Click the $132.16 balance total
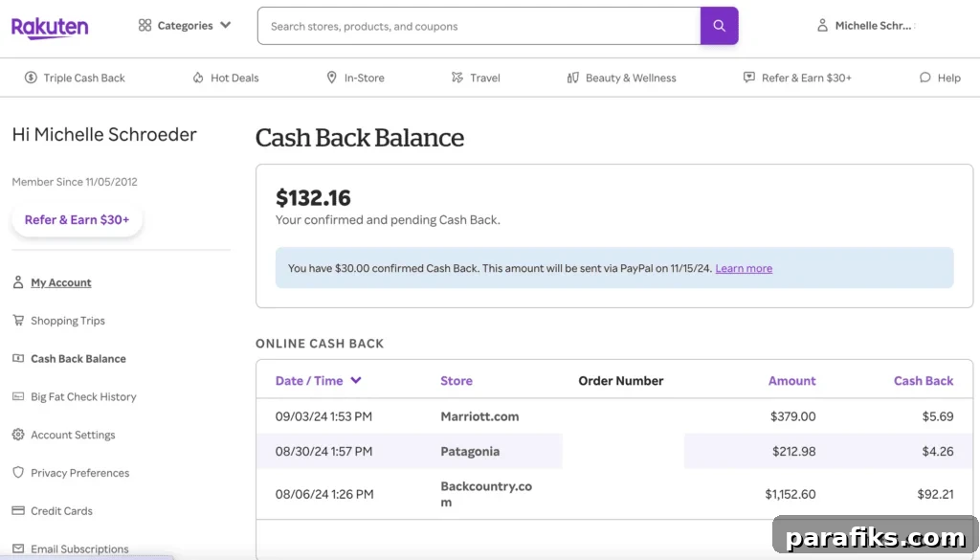980x560 pixels. pyautogui.click(x=313, y=197)
